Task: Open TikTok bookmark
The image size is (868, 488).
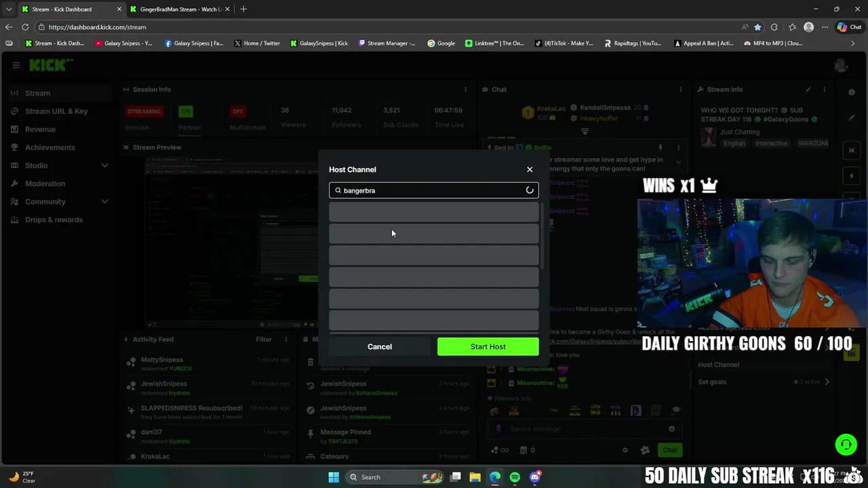Action: [x=564, y=43]
